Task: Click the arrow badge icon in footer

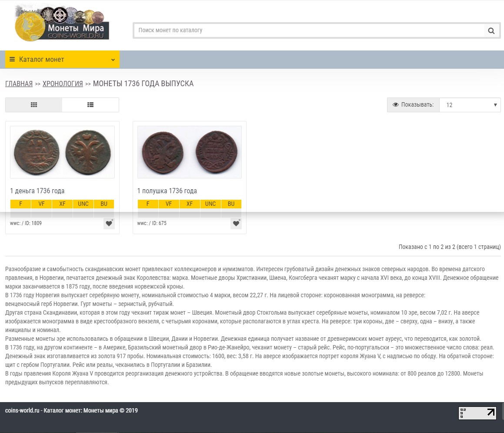Action: point(477,413)
